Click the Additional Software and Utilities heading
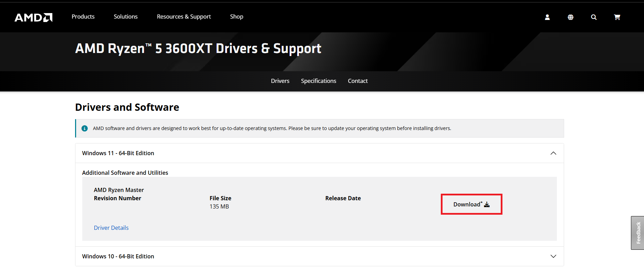The image size is (644, 268). click(x=125, y=173)
